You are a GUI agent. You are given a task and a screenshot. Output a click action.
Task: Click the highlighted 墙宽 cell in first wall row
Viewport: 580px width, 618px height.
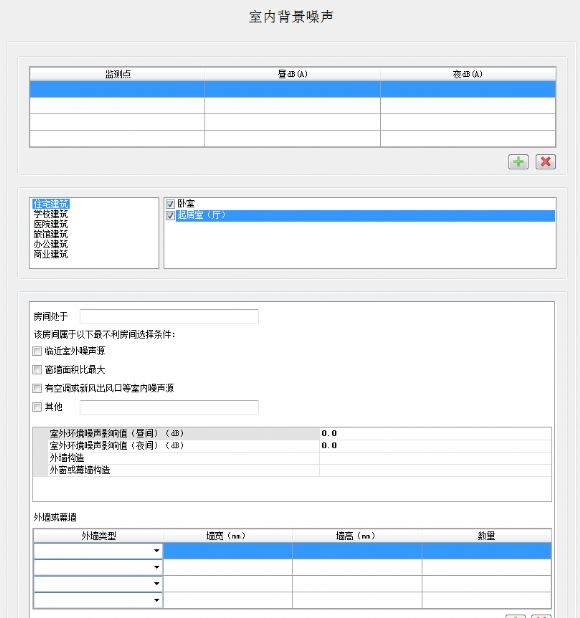228,551
